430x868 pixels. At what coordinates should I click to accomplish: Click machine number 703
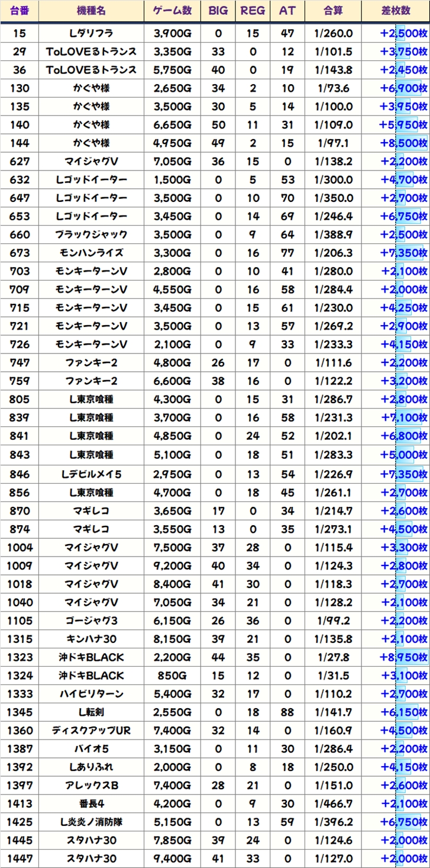(x=20, y=271)
